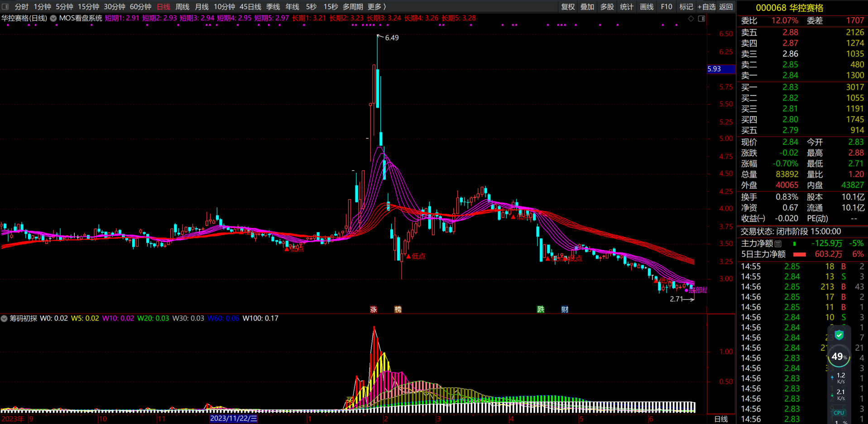Image resolution: width=868 pixels, height=424 pixels.
Task: Open the 筹码初探 indicator dropdown circle
Action: [4, 319]
